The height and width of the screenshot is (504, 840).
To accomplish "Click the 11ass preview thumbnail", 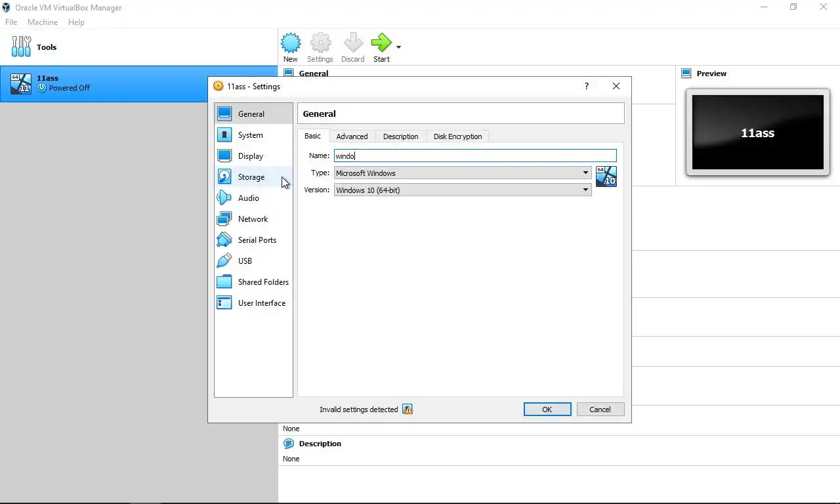I will pyautogui.click(x=757, y=133).
